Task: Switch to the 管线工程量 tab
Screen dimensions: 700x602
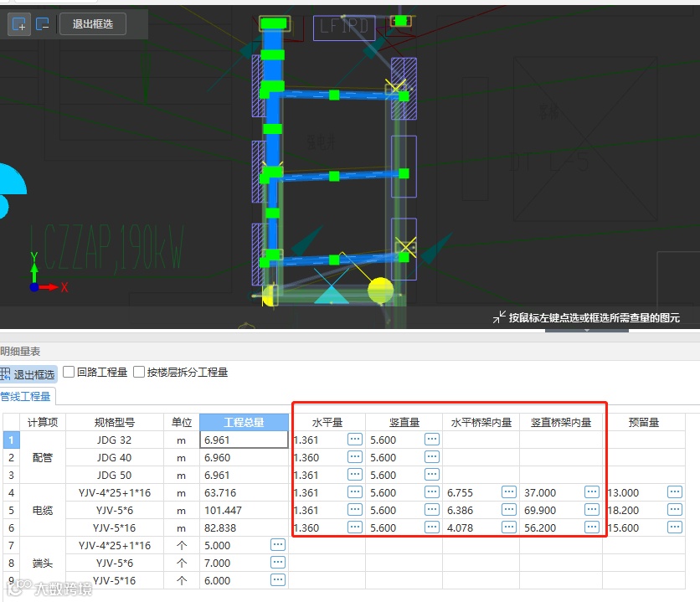Action: coord(26,396)
